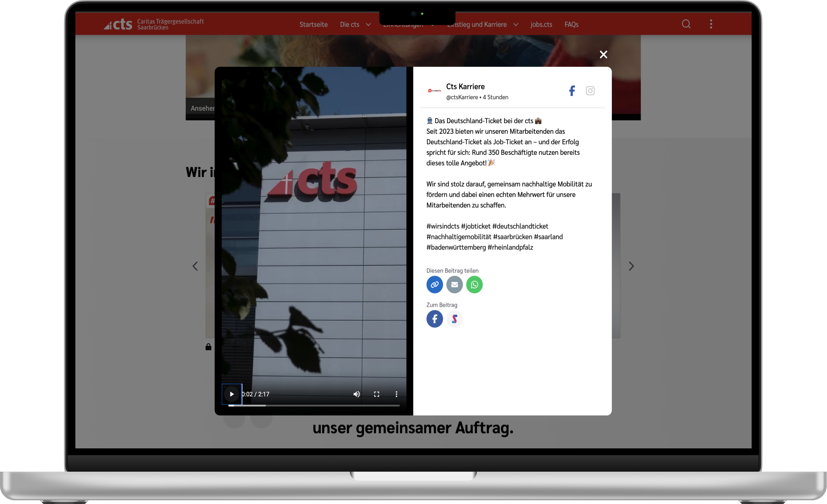Click the @ctsKarriere handle text
827x504 pixels.
[462, 97]
